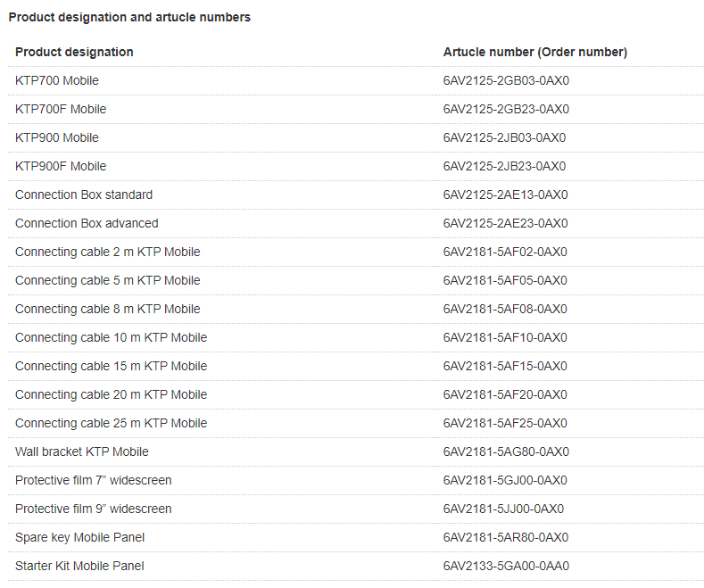Image resolution: width=704 pixels, height=588 pixels.
Task: Click the KTP700F Mobile row label
Action: pyautogui.click(x=61, y=109)
